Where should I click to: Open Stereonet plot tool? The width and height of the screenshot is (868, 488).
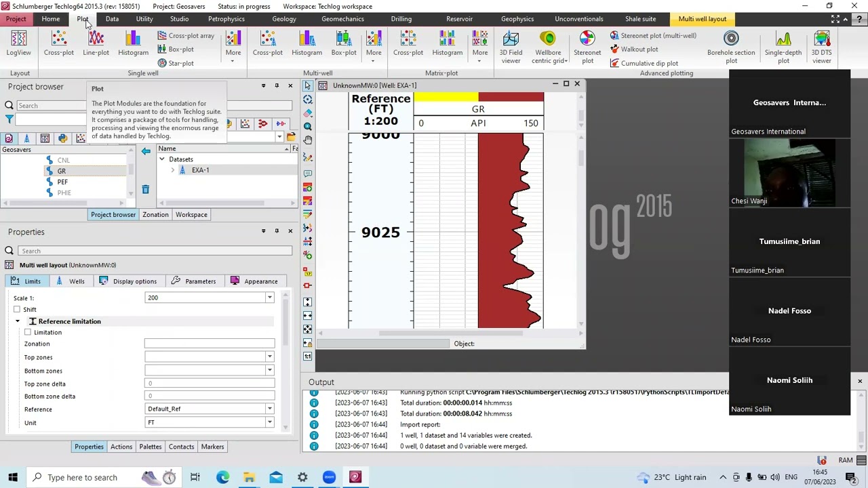[x=587, y=47]
